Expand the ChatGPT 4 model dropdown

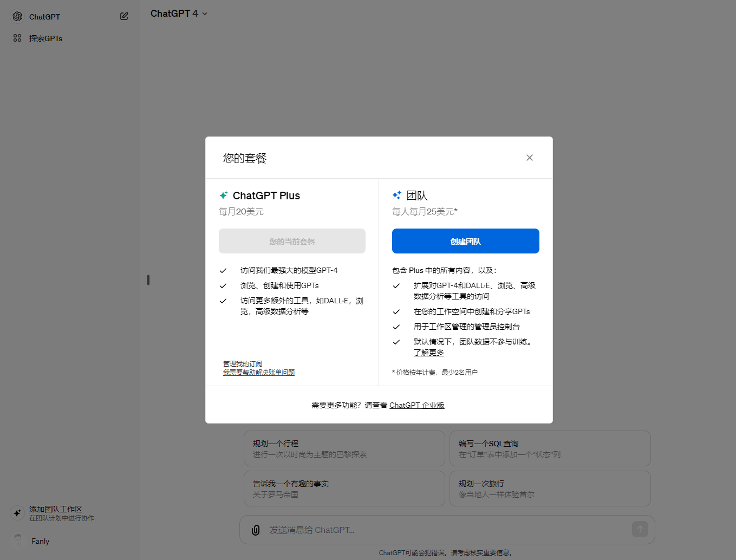point(179,14)
